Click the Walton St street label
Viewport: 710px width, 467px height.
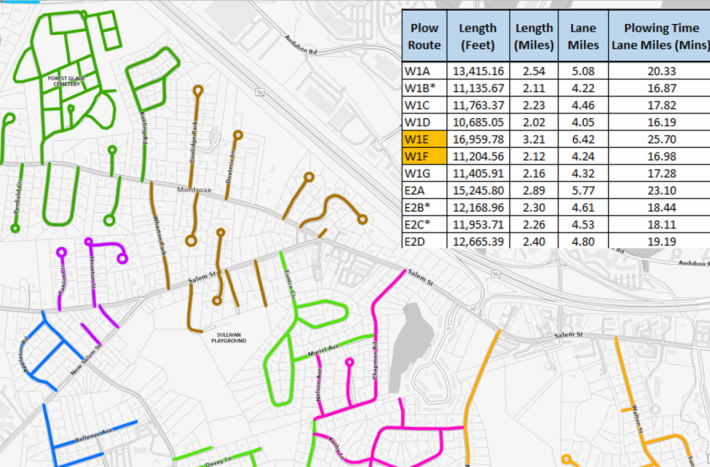coord(638,419)
